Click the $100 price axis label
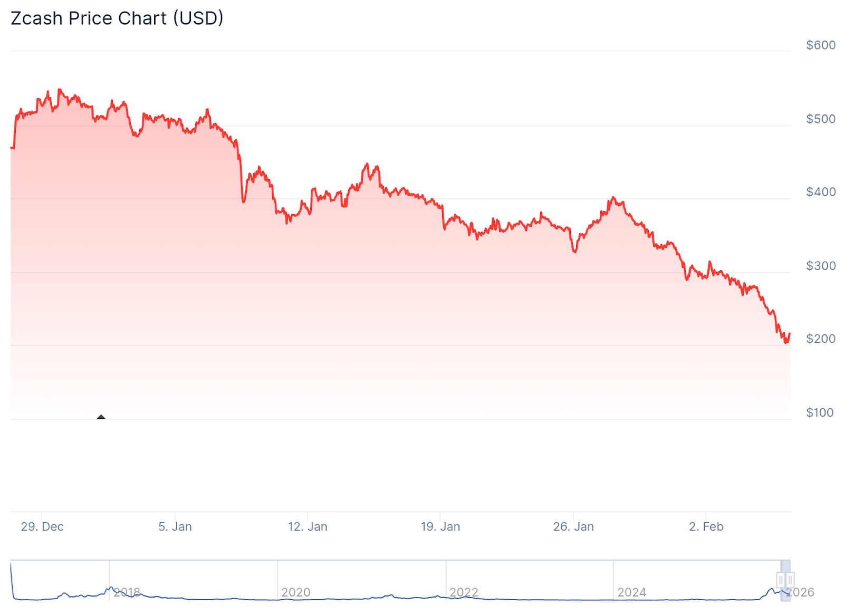The image size is (844, 616). click(820, 412)
